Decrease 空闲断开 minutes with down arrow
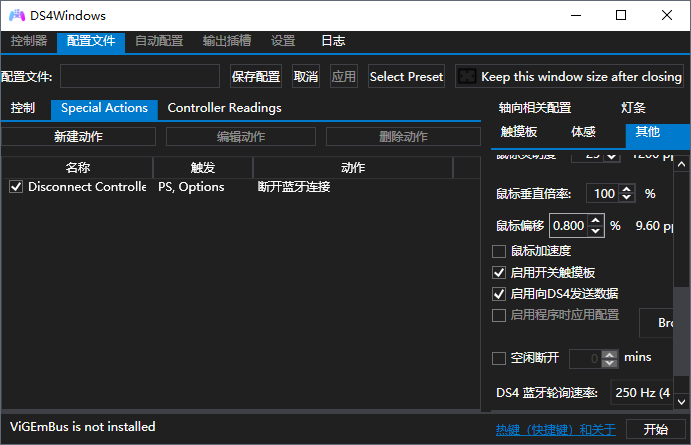Screen dimensions: 691x445 click(x=610, y=363)
